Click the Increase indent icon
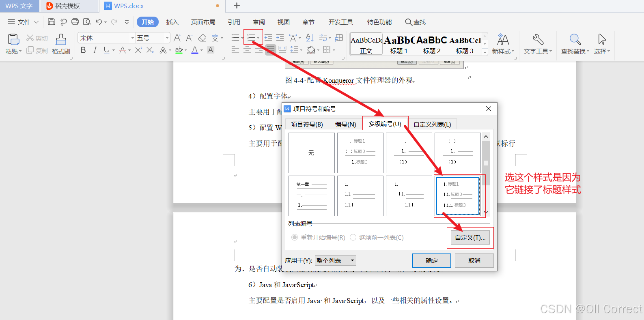Viewport: 644px width, 320px height. [280, 38]
